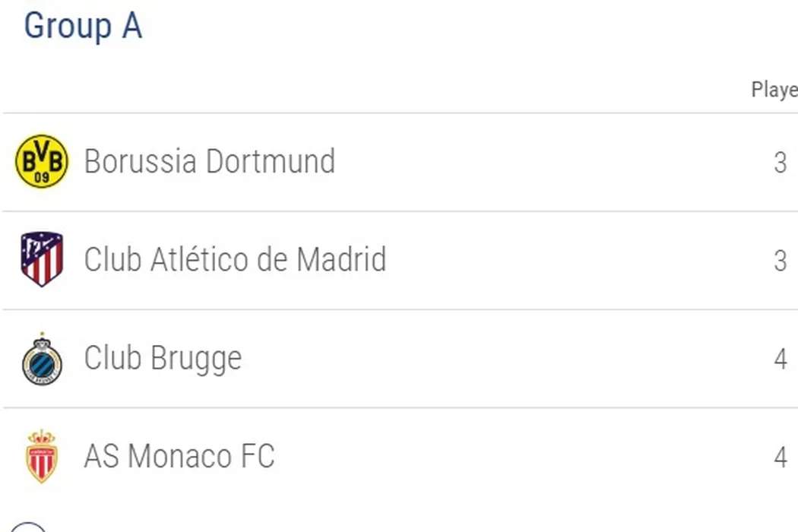Sort by the Played column header
Viewport: 798px width, 532px height.
[774, 90]
